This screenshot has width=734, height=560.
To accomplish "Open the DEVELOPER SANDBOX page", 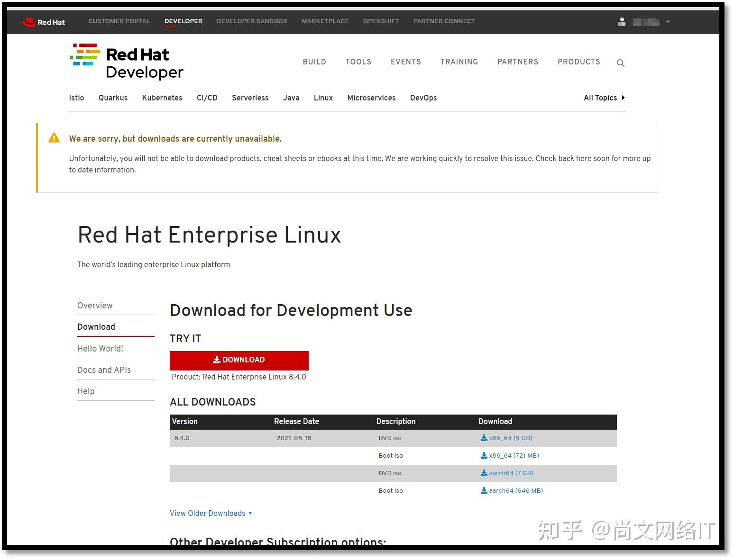I will coord(252,21).
